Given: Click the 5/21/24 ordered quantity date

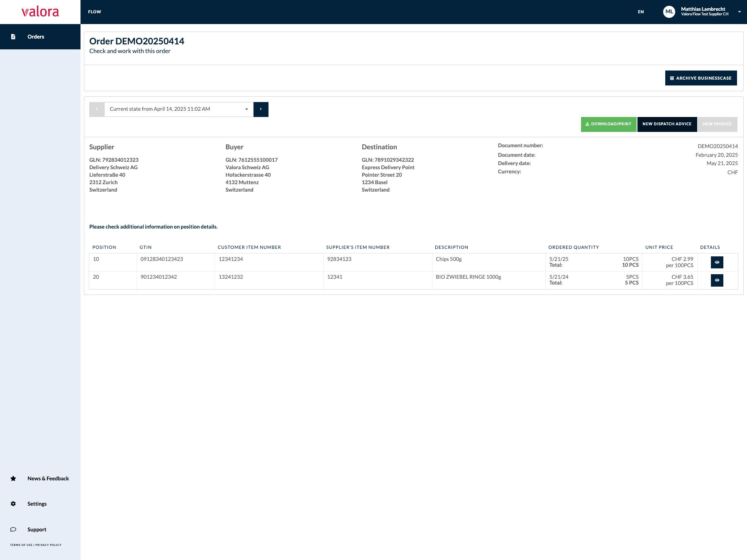Looking at the screenshot, I should [559, 277].
